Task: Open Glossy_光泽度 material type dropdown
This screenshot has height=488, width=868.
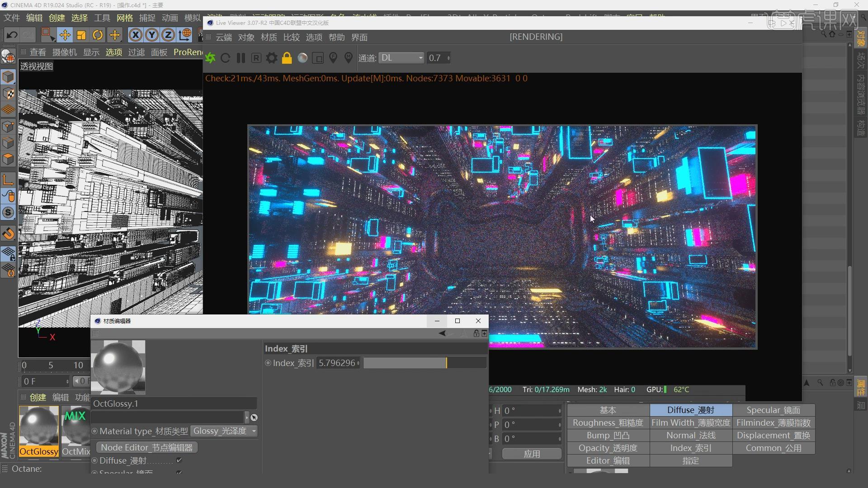Action: [x=224, y=431]
